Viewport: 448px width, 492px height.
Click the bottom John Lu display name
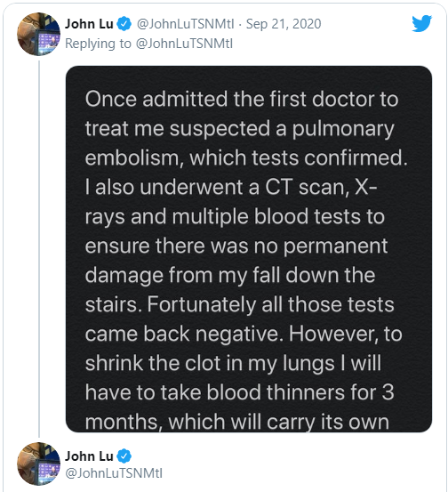[89, 456]
